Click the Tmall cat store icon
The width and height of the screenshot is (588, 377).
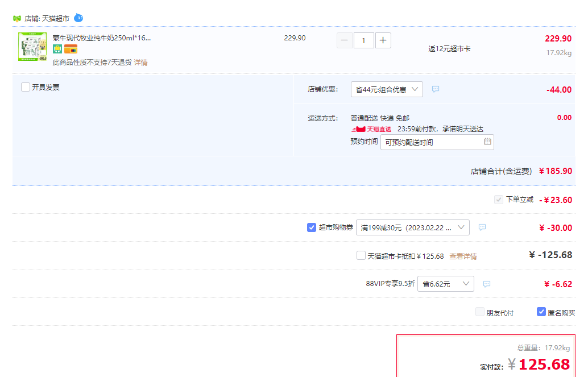pyautogui.click(x=17, y=18)
